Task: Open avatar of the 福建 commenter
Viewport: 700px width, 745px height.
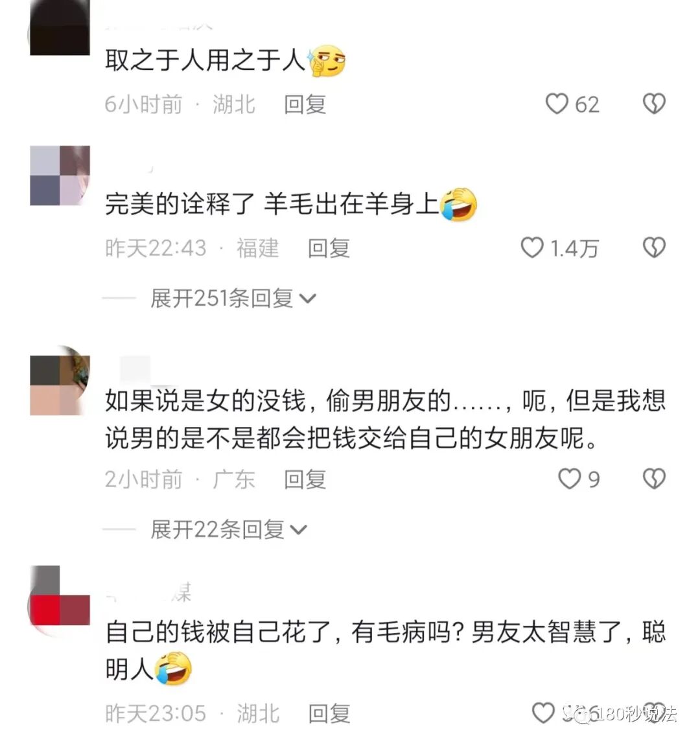Action: [x=60, y=176]
